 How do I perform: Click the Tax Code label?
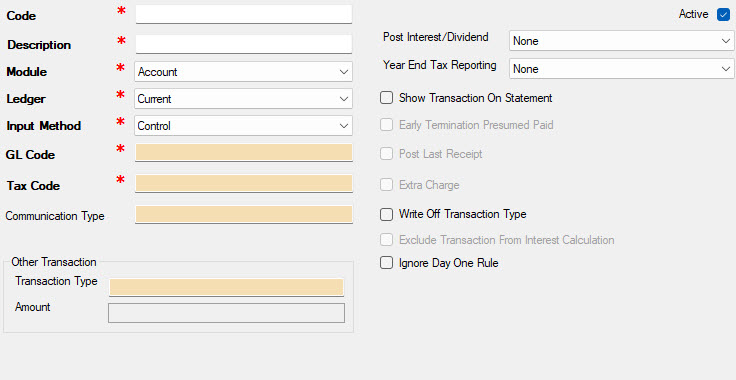[33, 186]
